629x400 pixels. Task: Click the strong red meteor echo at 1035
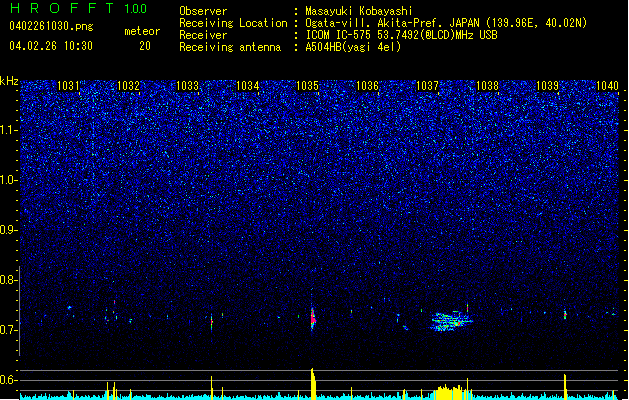(x=313, y=319)
